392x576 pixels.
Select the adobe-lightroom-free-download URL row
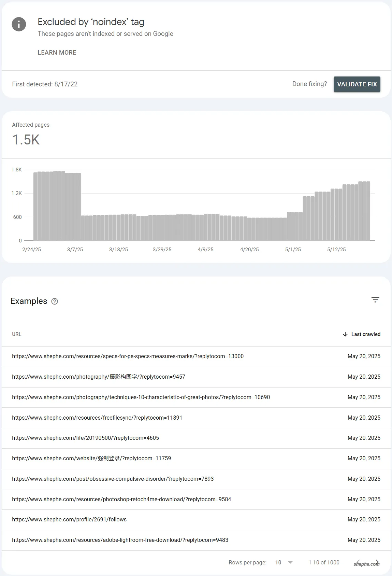pos(120,540)
